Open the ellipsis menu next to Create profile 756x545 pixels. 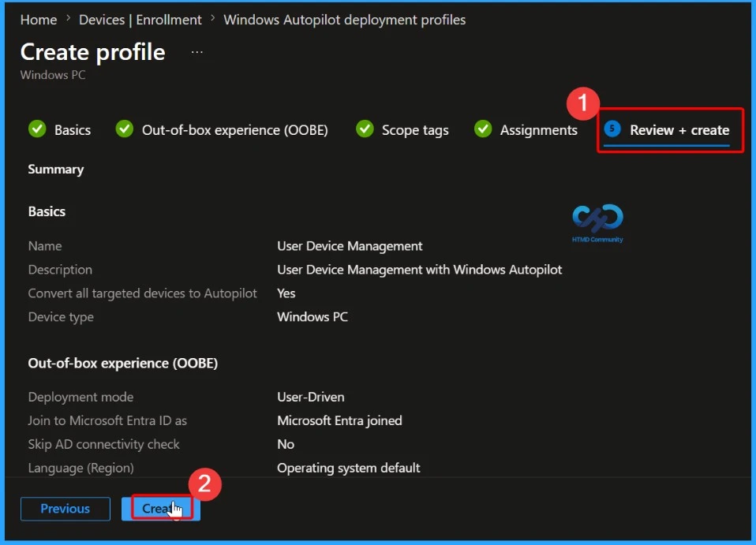[196, 52]
